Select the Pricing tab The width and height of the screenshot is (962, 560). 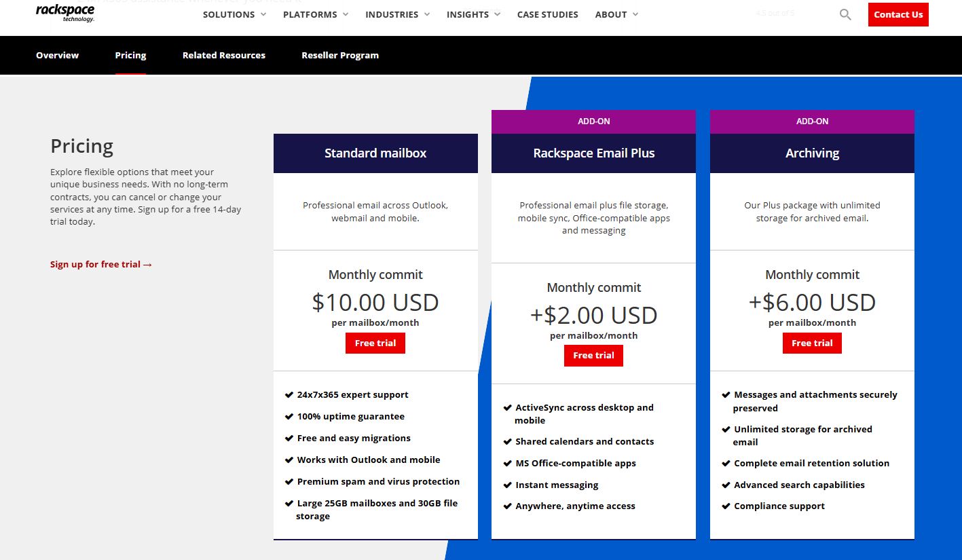point(130,55)
